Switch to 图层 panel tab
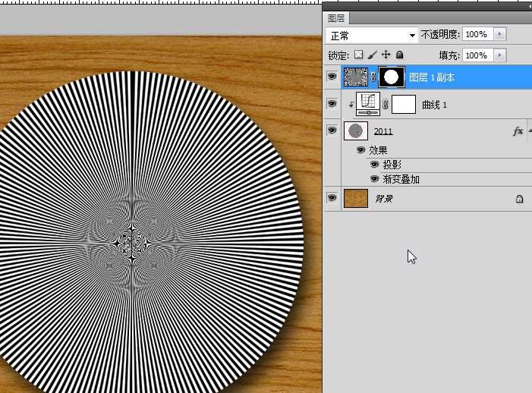The height and width of the screenshot is (393, 532). click(x=336, y=18)
